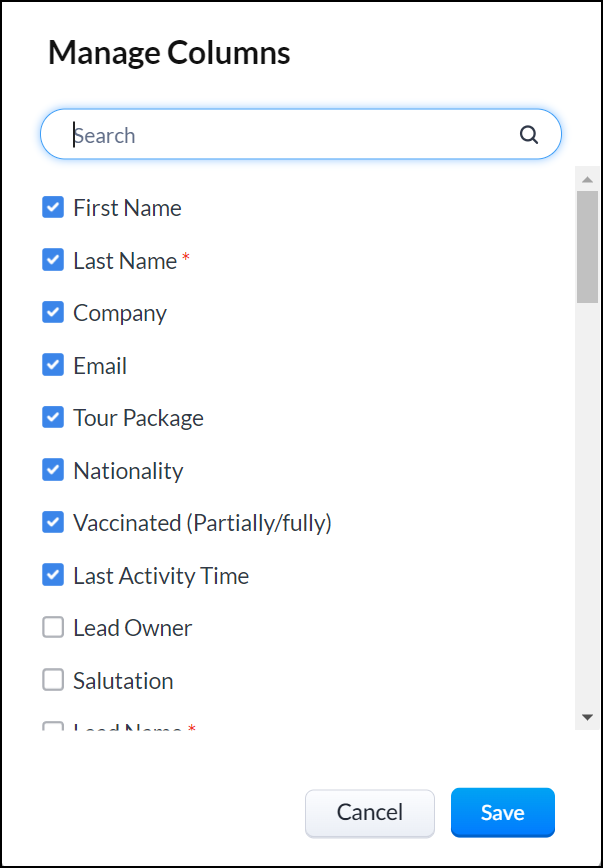Uncheck Vaccinated (Partially/fully) checkbox
The width and height of the screenshot is (603, 868).
[x=53, y=522]
